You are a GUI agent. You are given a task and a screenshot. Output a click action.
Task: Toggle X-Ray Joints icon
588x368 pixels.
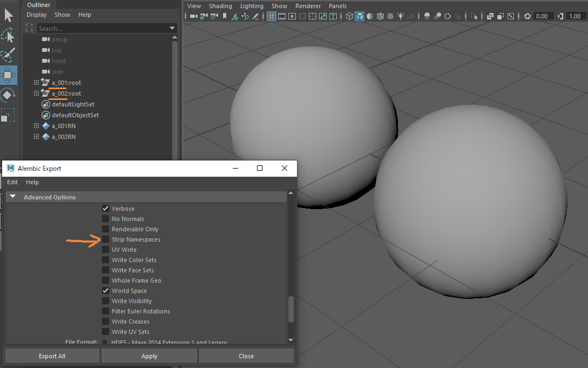click(x=511, y=16)
